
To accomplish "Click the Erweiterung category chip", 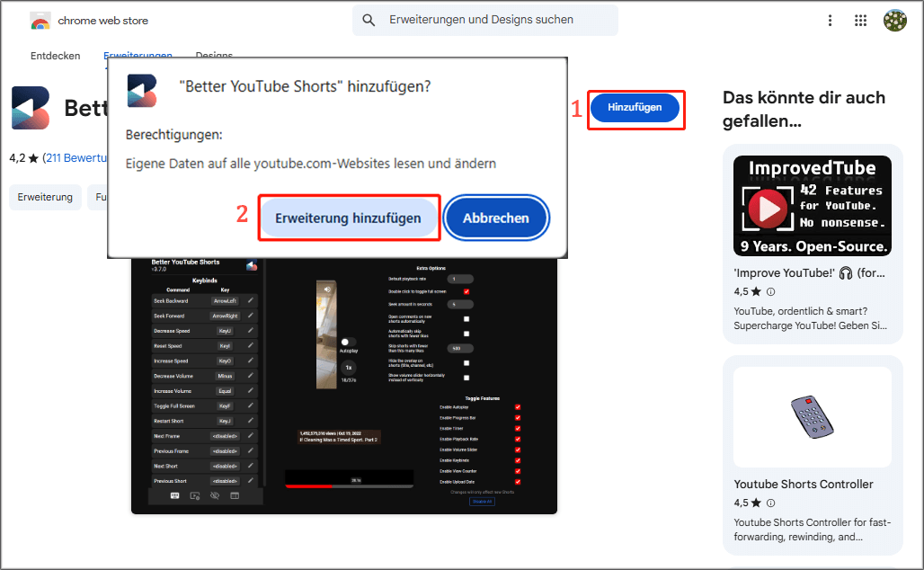I will pyautogui.click(x=45, y=197).
